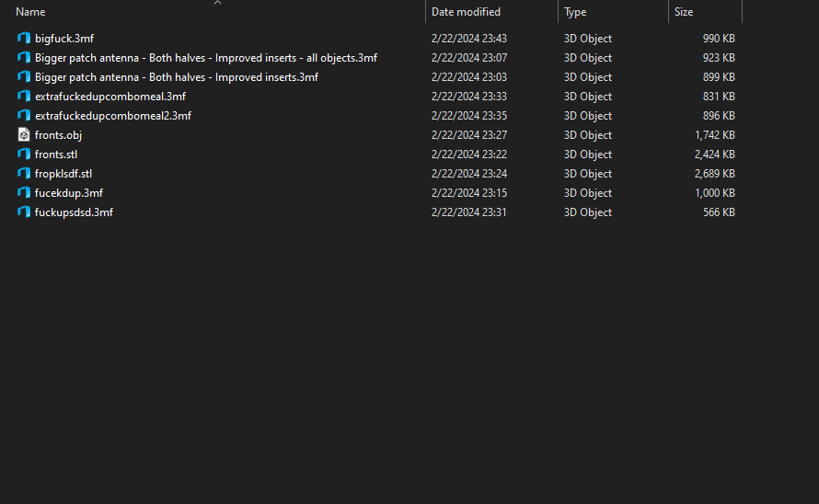Viewport: 819px width, 504px height.
Task: Select the all objects.3mf antenna file name
Action: tap(206, 58)
